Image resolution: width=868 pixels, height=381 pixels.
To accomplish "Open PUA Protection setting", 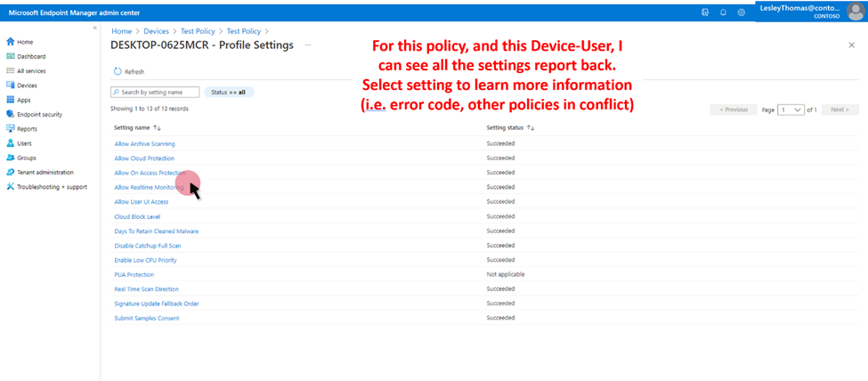I will [x=134, y=275].
